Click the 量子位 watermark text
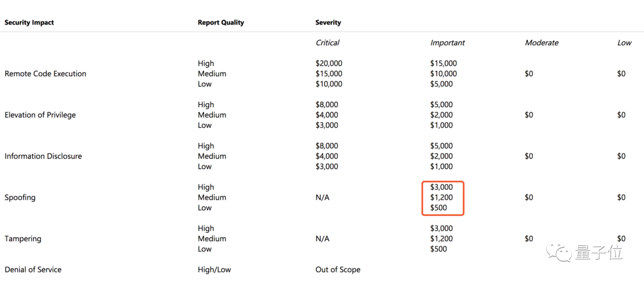Viewport: 644px width, 281px height. tap(599, 252)
